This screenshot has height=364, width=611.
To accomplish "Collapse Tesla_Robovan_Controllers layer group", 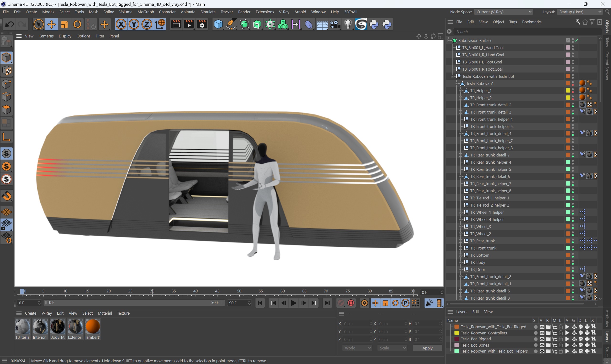I will click(453, 333).
